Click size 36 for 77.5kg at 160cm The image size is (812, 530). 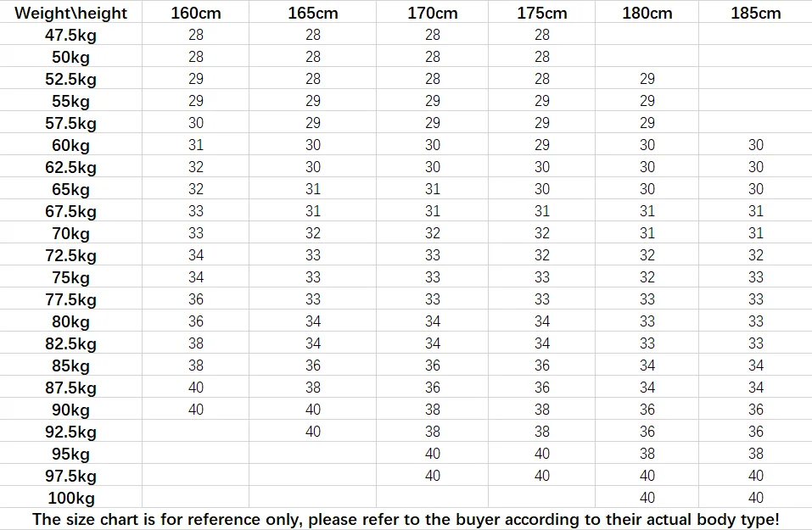(196, 299)
